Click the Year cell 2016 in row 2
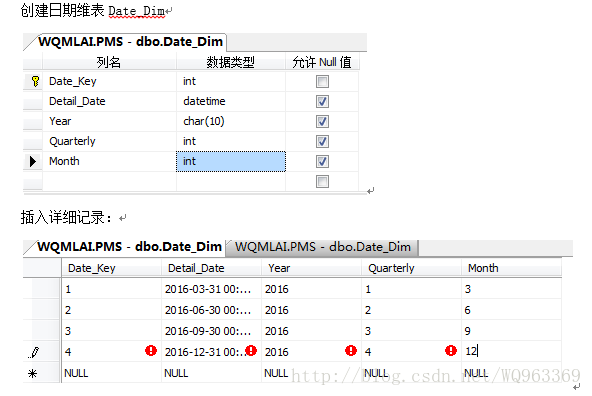This screenshot has width=592, height=396. (311, 310)
